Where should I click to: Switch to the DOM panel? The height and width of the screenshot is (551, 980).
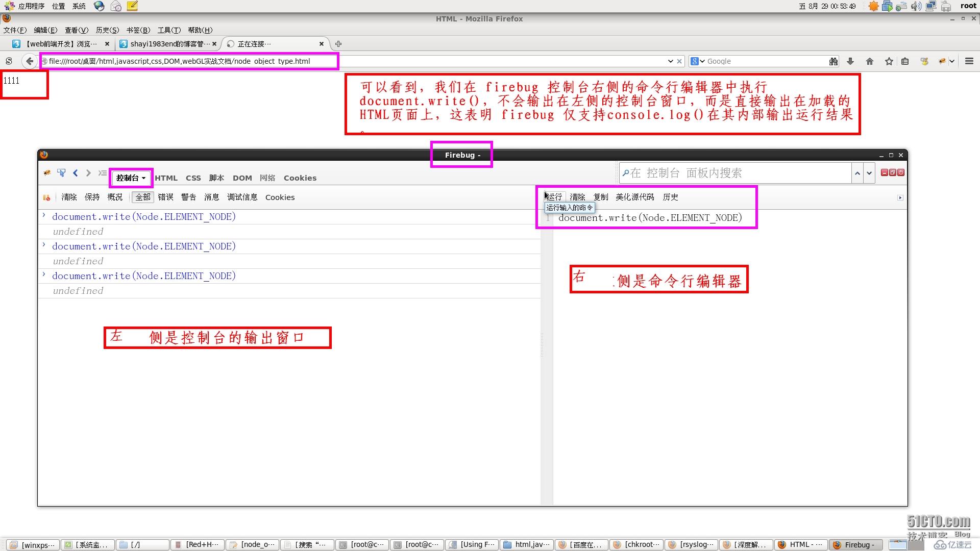point(242,178)
